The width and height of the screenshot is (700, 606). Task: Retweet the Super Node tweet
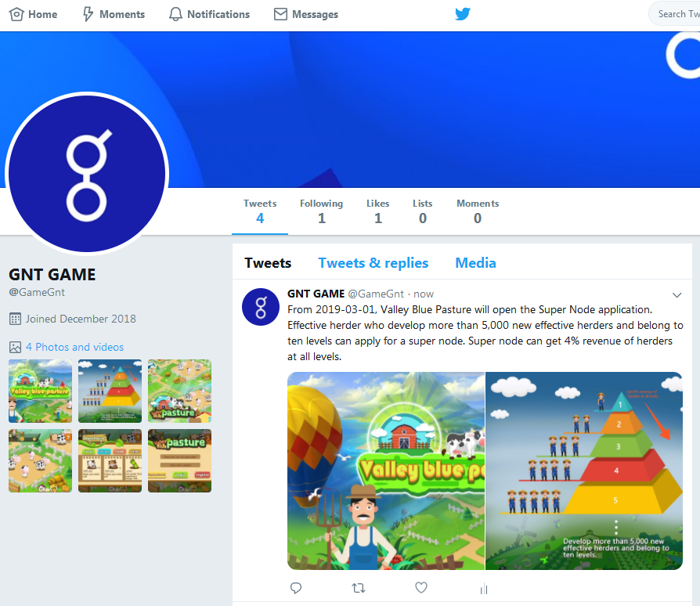tap(359, 588)
